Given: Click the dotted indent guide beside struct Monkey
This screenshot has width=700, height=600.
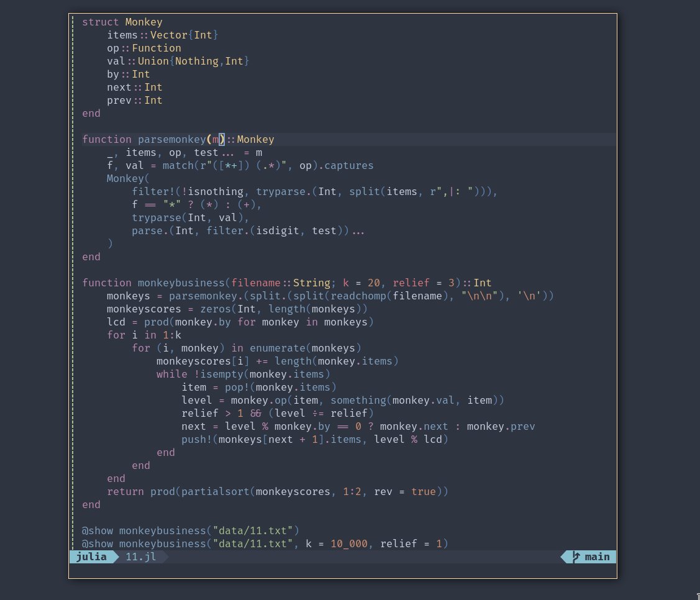Looking at the screenshot, I should click(73, 22).
